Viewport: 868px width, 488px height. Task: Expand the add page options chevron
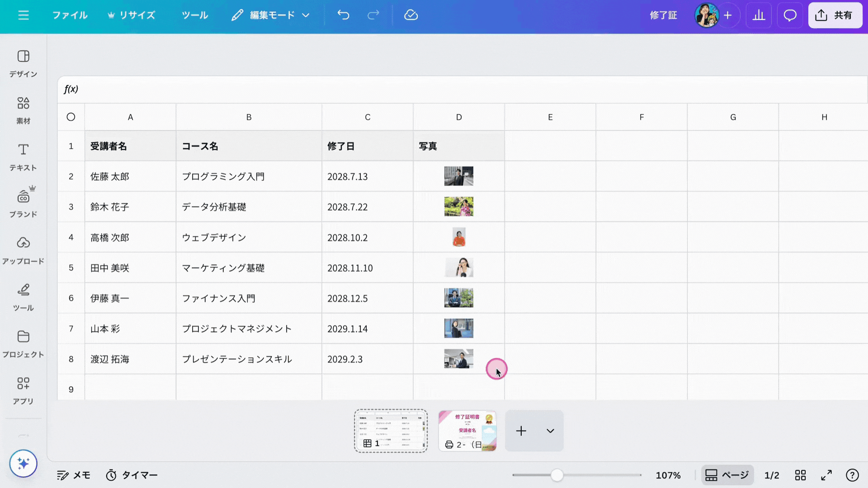point(550,431)
